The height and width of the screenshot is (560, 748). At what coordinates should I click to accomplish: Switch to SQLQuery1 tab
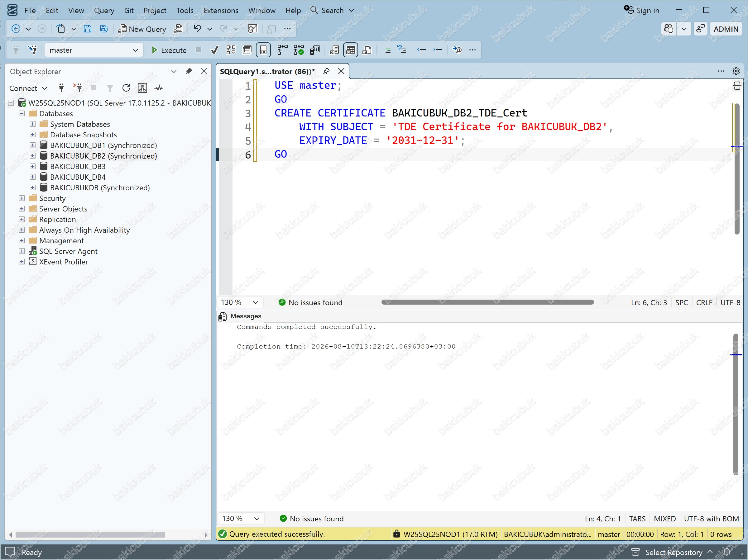pyautogui.click(x=267, y=71)
